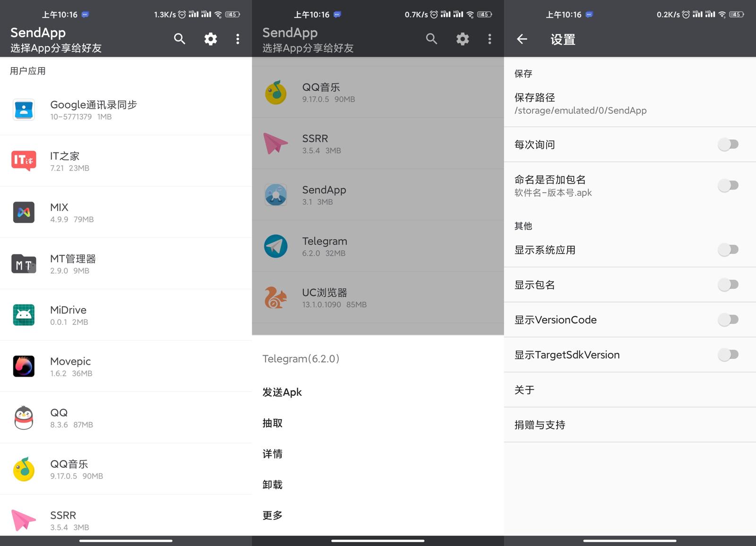Enable the 显示VersionCode switch

pyautogui.click(x=728, y=320)
